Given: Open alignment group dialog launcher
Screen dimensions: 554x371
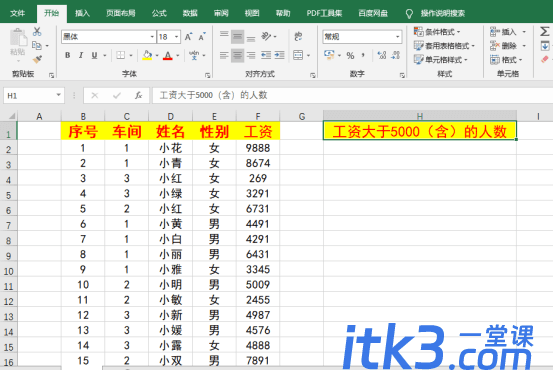Looking at the screenshot, I should 312,75.
